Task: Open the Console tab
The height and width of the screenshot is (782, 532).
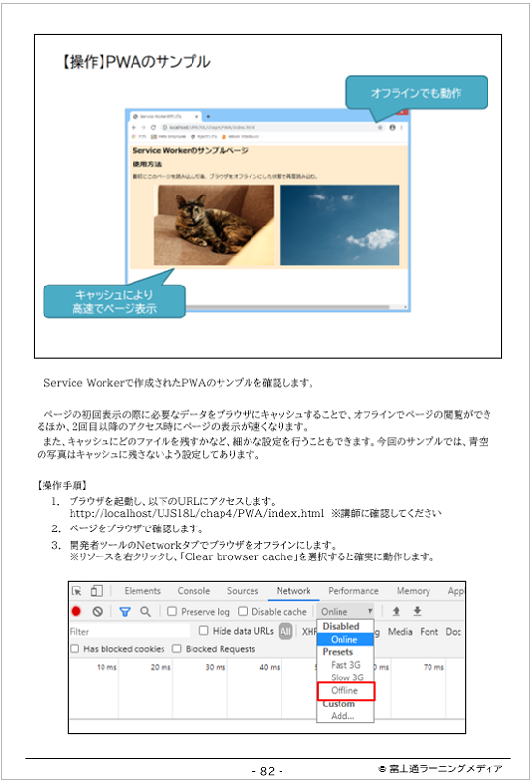Action: 193,591
